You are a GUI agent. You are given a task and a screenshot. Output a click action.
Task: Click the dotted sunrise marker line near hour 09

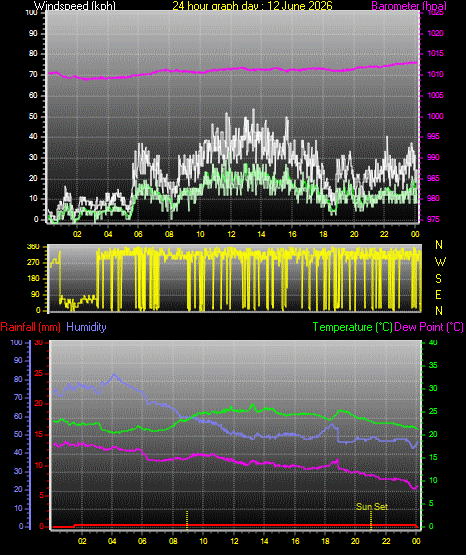tap(187, 520)
